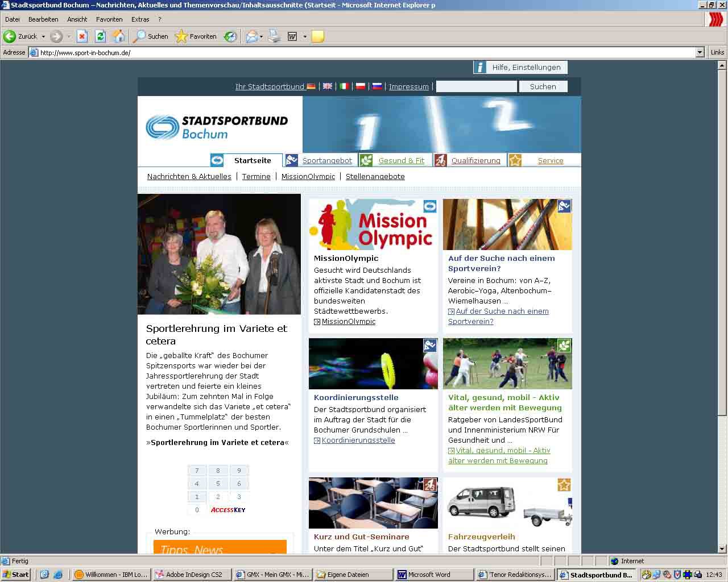
Task: Refresh the page with the green arrows icon
Action: point(100,36)
